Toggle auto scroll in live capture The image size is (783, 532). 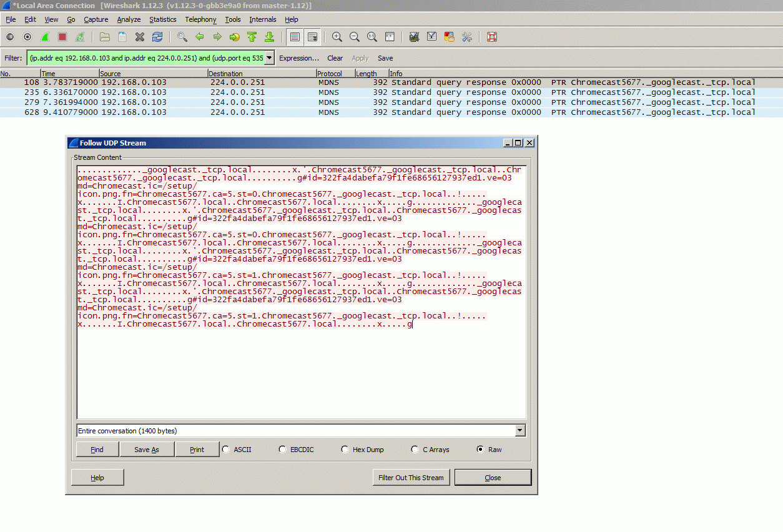(x=312, y=37)
